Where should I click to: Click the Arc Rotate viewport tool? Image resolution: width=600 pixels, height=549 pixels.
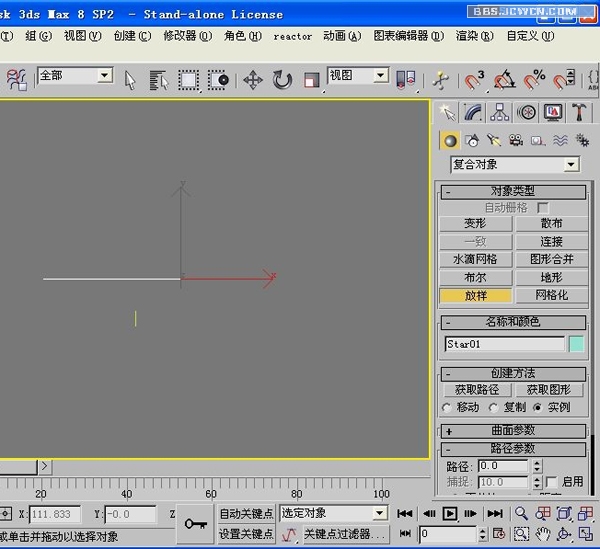[564, 534]
